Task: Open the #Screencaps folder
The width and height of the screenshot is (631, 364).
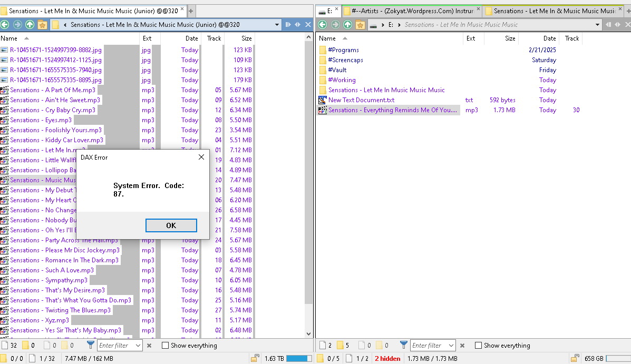Action: [x=345, y=60]
